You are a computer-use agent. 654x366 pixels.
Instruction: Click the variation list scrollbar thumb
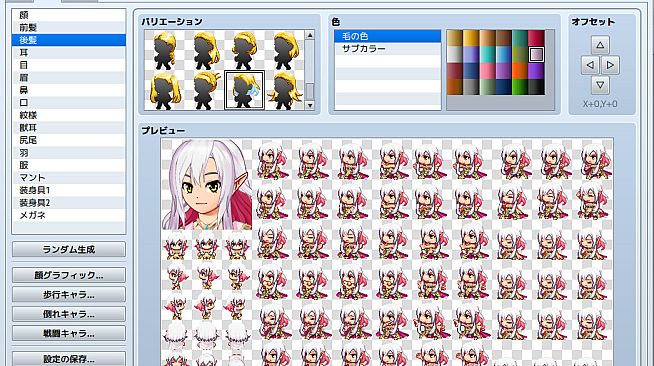309,91
